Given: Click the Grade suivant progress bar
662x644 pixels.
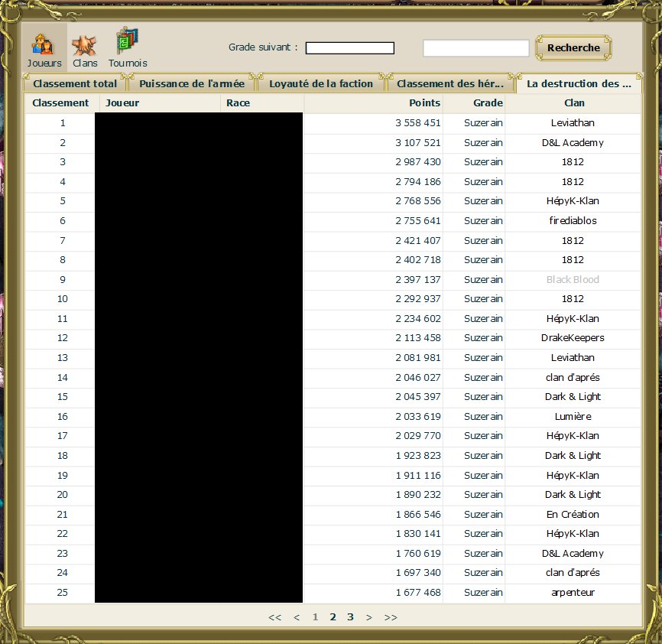Looking at the screenshot, I should 349,48.
